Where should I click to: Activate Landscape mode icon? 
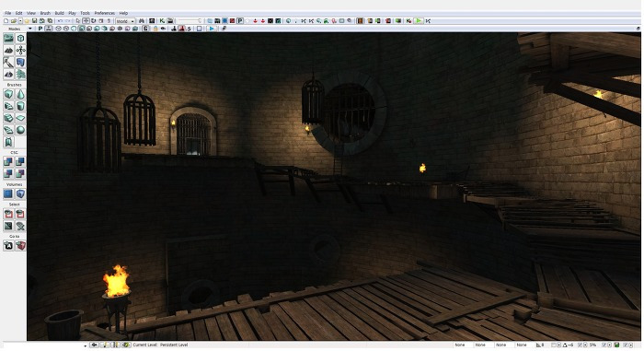point(8,74)
